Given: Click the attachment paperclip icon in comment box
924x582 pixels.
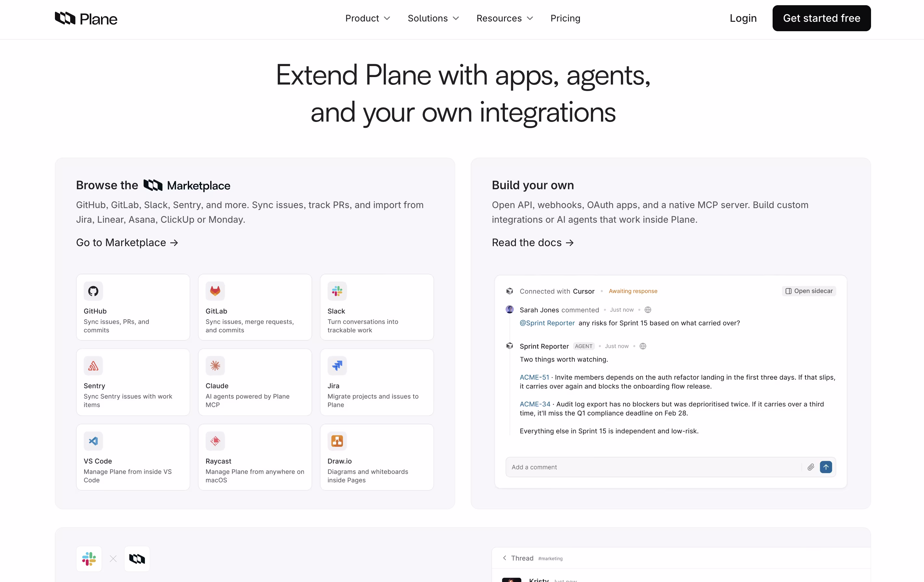Looking at the screenshot, I should point(811,467).
